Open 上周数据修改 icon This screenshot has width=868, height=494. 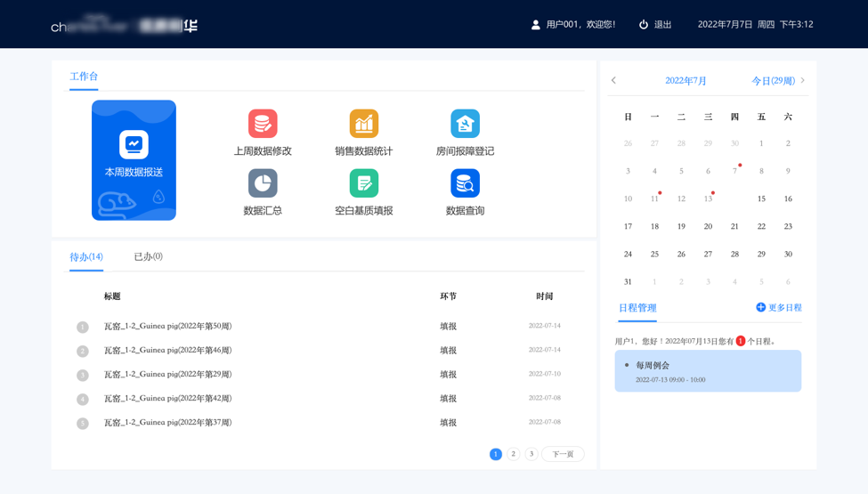pyautogui.click(x=263, y=124)
